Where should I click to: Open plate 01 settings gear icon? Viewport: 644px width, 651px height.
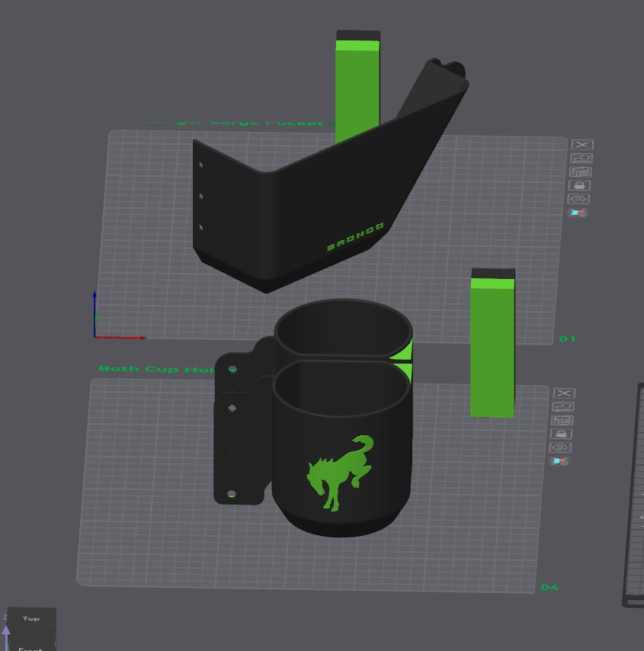pos(578,199)
